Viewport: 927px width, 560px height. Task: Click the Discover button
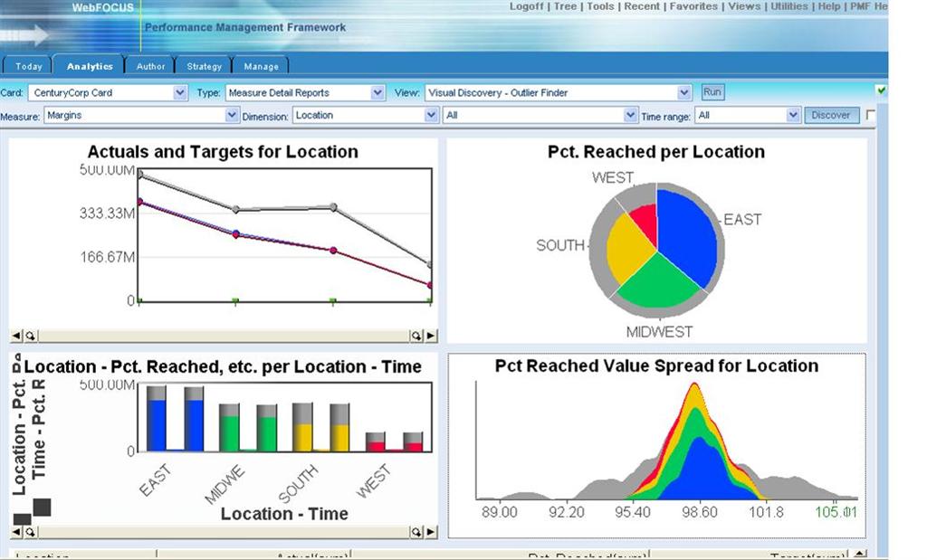[x=831, y=115]
